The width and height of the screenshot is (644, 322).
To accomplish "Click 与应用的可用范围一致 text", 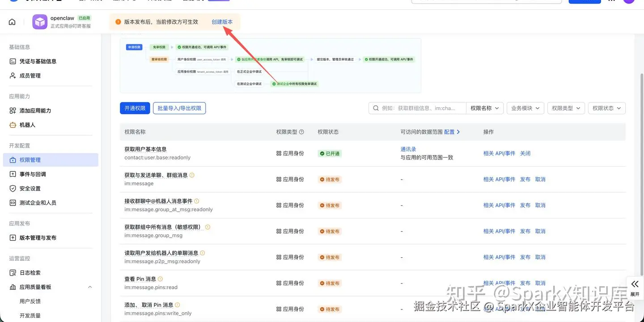I will pyautogui.click(x=427, y=157).
